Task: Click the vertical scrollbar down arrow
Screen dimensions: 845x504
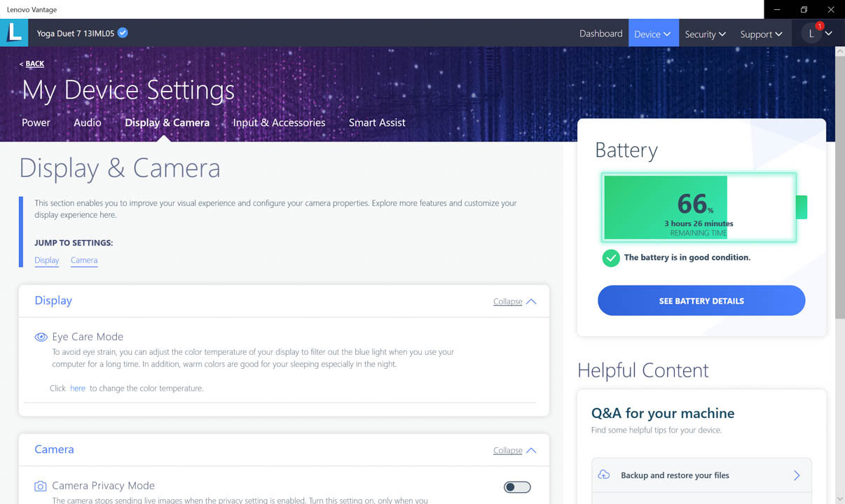Action: pos(839,498)
